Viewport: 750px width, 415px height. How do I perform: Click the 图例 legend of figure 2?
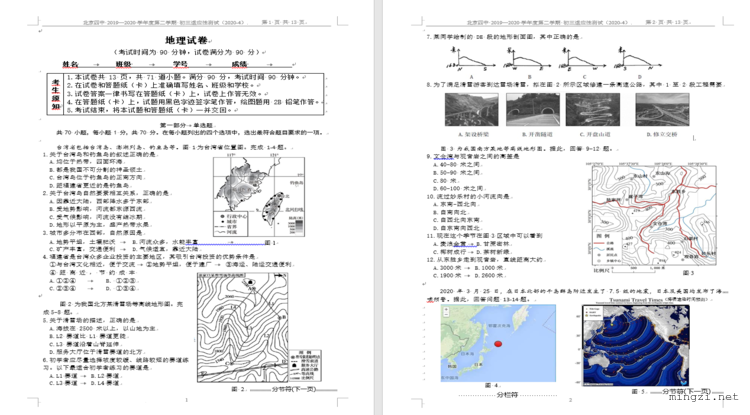[x=305, y=365]
